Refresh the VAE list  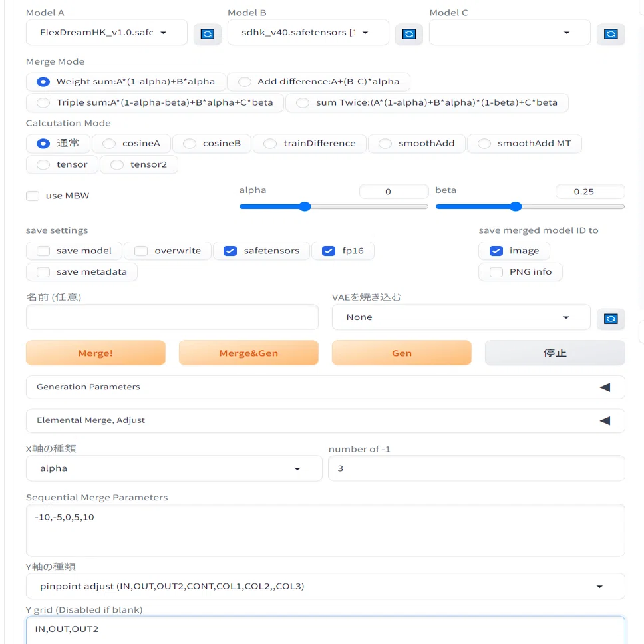[x=610, y=319]
